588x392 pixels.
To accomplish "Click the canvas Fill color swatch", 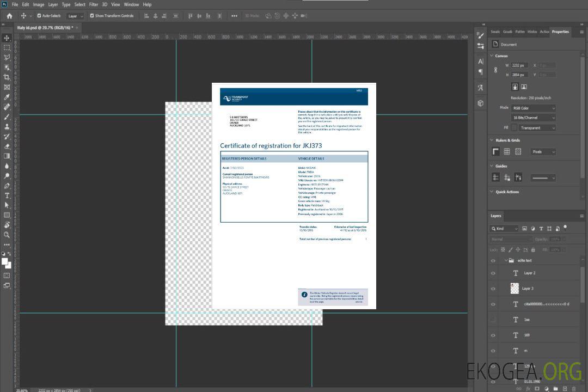I will [514, 128].
